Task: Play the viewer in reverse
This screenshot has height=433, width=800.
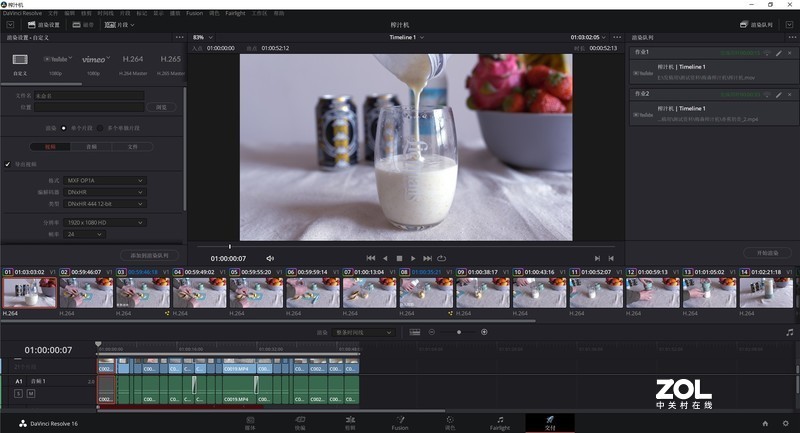Action: tap(385, 258)
